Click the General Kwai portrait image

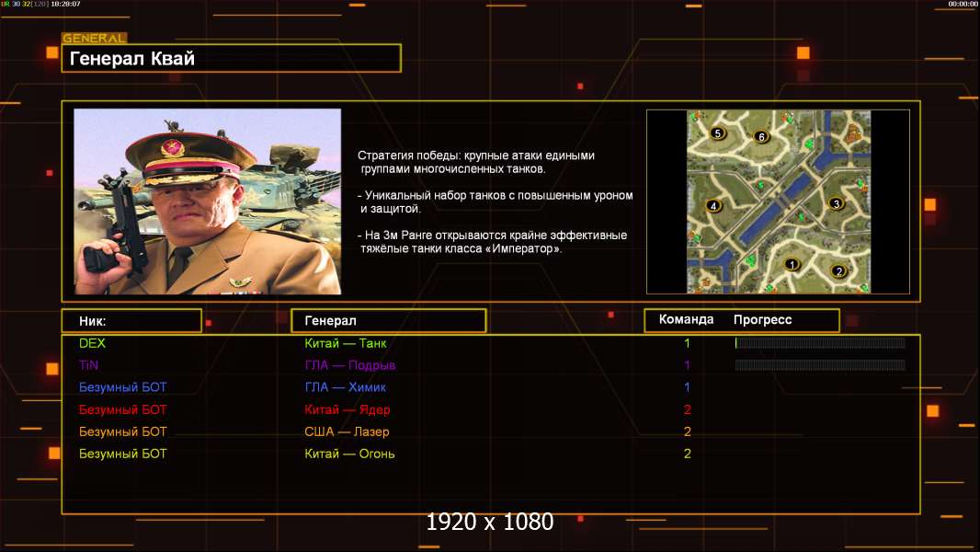coord(208,201)
